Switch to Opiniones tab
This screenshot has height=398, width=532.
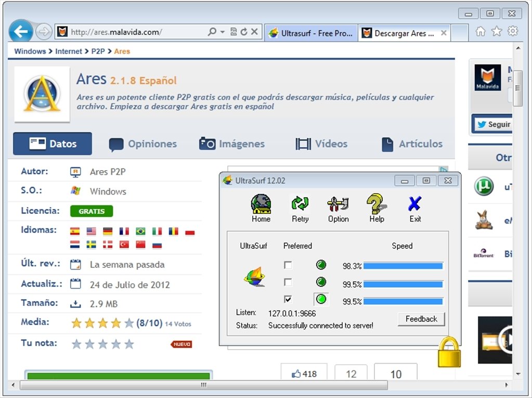coord(143,144)
